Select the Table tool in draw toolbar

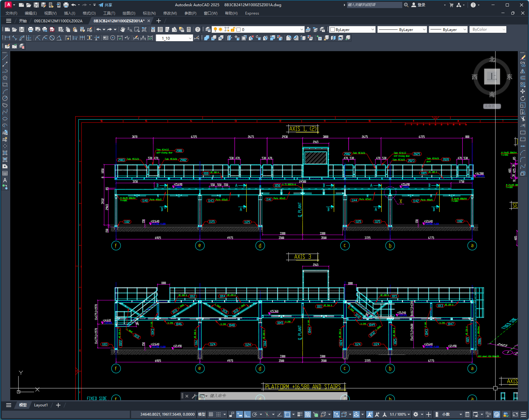(x=5, y=173)
